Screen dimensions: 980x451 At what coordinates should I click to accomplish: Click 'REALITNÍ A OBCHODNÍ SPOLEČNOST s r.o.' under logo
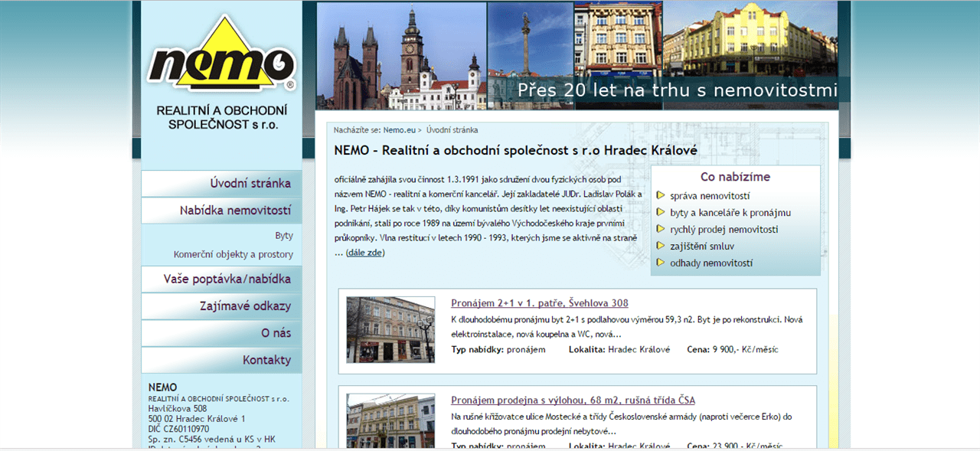coord(222,116)
